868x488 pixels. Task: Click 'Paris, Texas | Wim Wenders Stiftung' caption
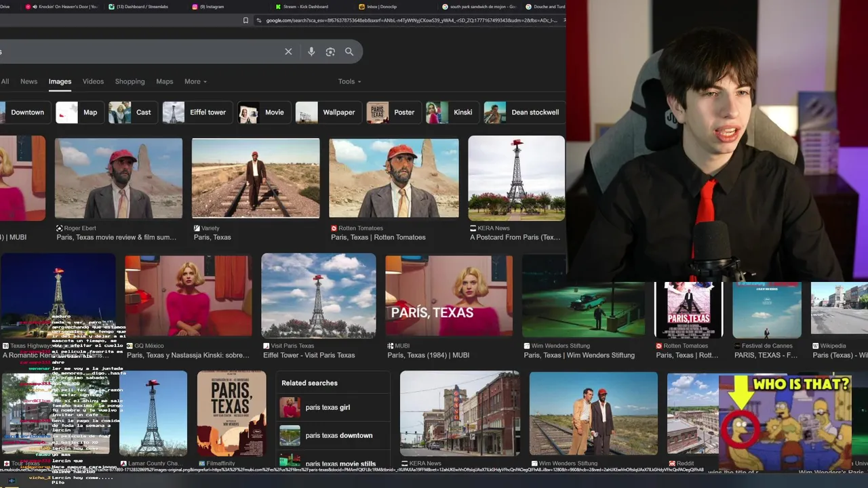(579, 355)
